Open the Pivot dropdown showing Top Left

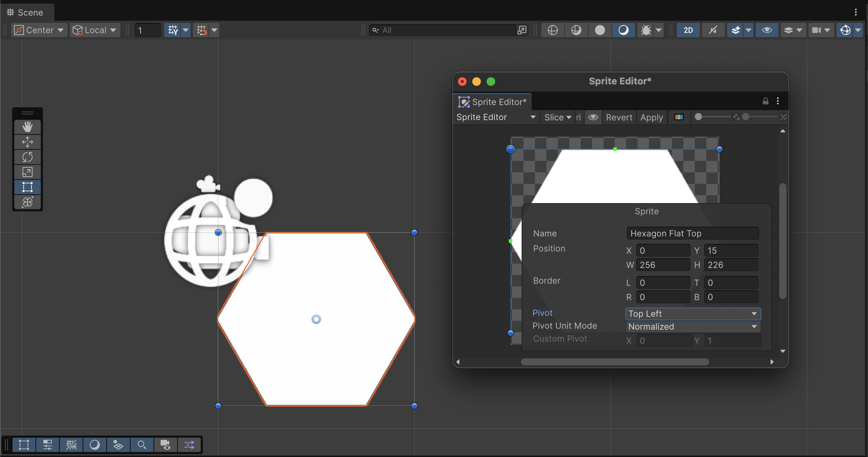(x=693, y=314)
